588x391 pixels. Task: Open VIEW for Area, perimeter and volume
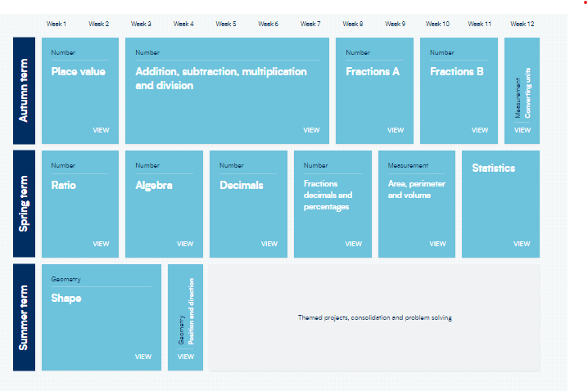pyautogui.click(x=437, y=244)
